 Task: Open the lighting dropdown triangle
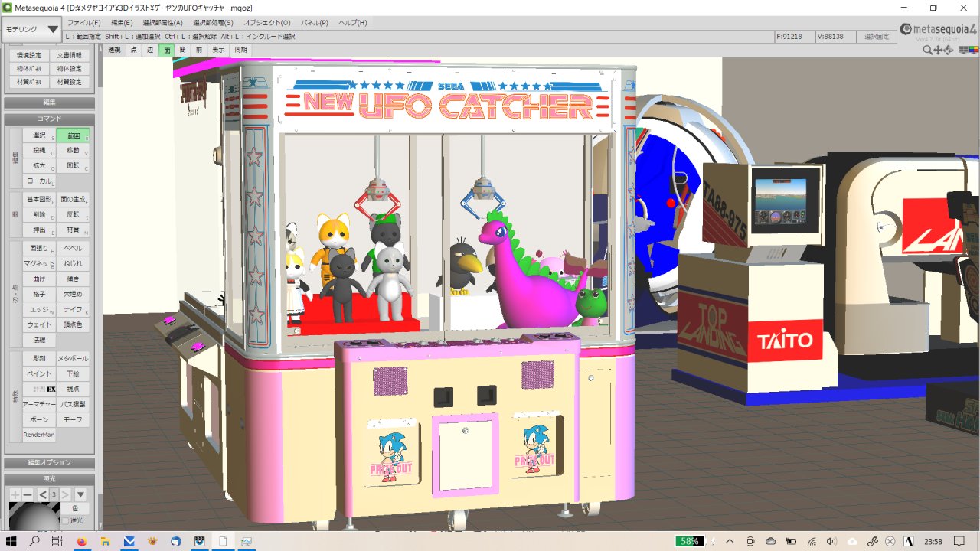(x=80, y=494)
